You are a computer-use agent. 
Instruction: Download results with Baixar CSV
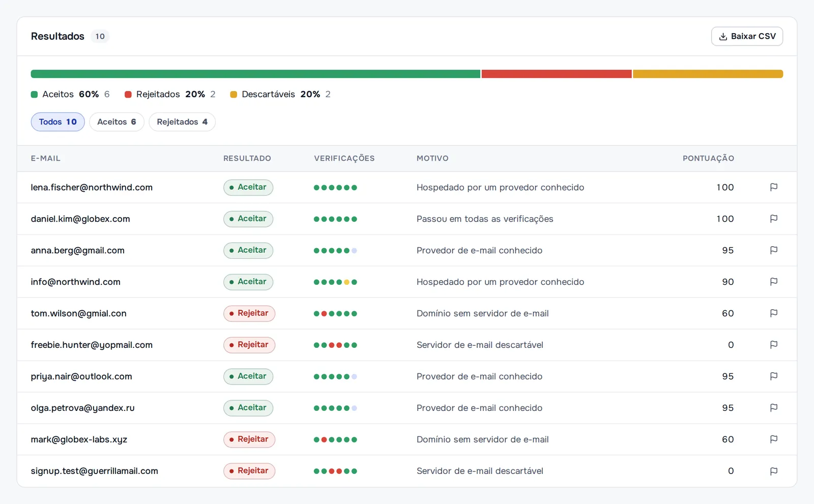[747, 36]
